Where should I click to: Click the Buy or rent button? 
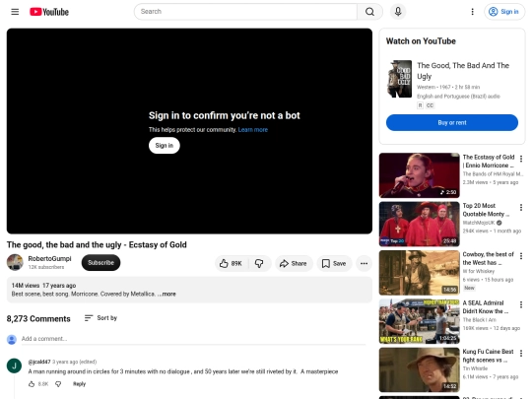[452, 122]
